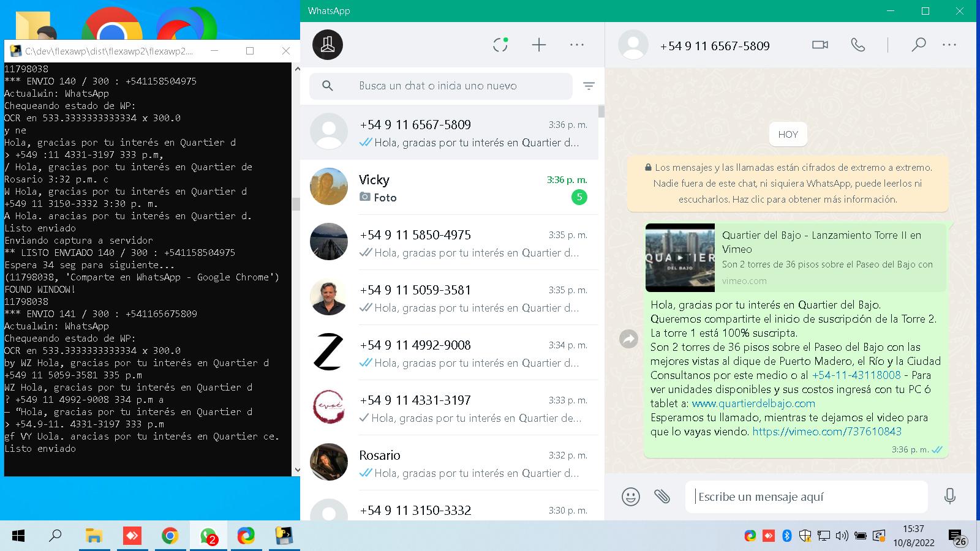Click the Bluetooth system tray icon

pyautogui.click(x=787, y=536)
